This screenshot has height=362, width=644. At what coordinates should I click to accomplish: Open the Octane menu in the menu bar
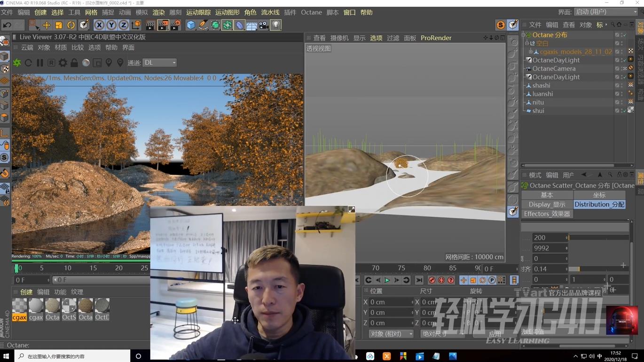point(311,12)
